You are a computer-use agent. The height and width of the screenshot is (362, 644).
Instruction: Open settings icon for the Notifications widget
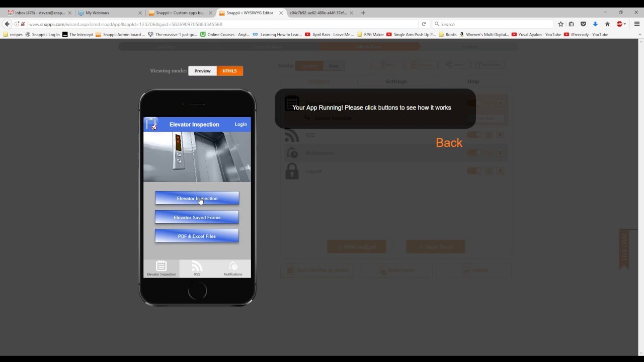coord(489,153)
